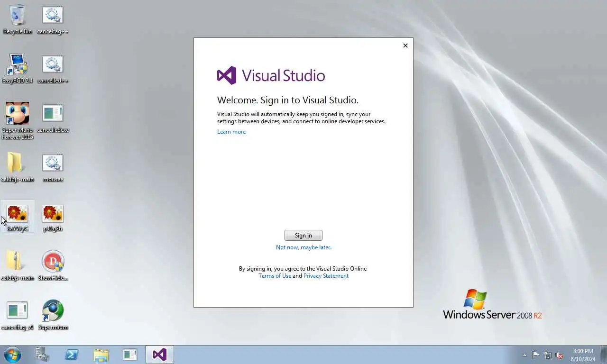Click the Sign in button
Screen dimensions: 607x364
(303, 236)
